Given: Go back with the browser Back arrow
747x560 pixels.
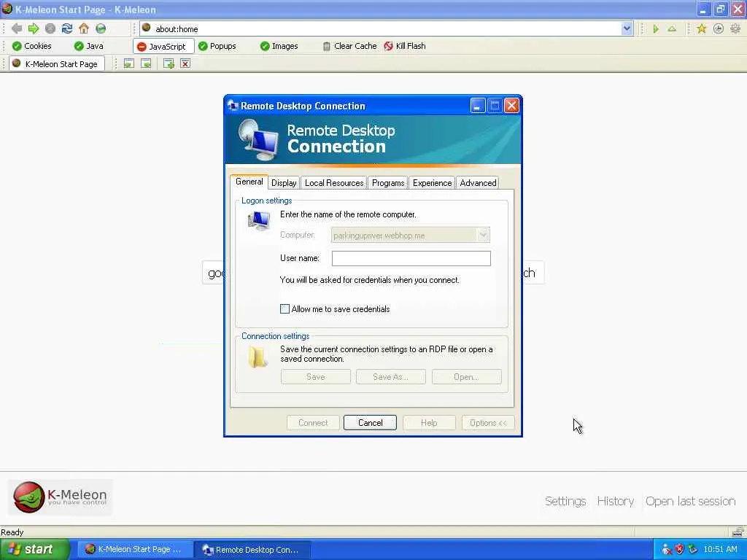Looking at the screenshot, I should click(17, 28).
